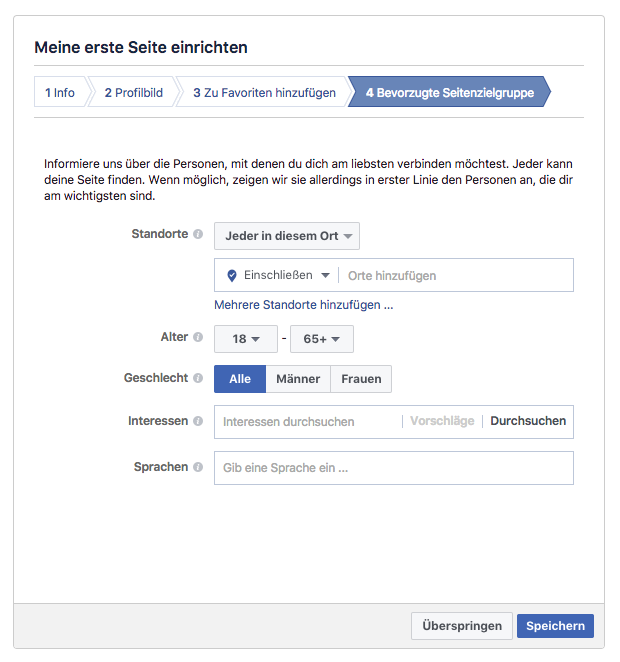Open 3 Zu Favoriten hinzufügen step
Screen dimensions: 620x662
(x=264, y=92)
